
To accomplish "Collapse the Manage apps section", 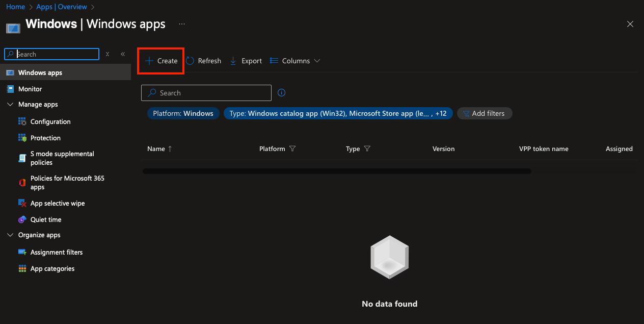I will (10, 104).
